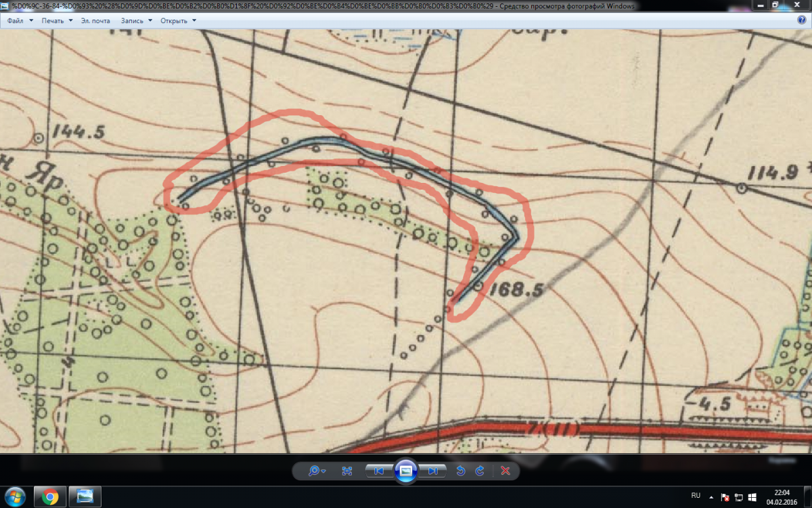
Task: Open the zoom magnifier slider control
Action: coord(317,471)
